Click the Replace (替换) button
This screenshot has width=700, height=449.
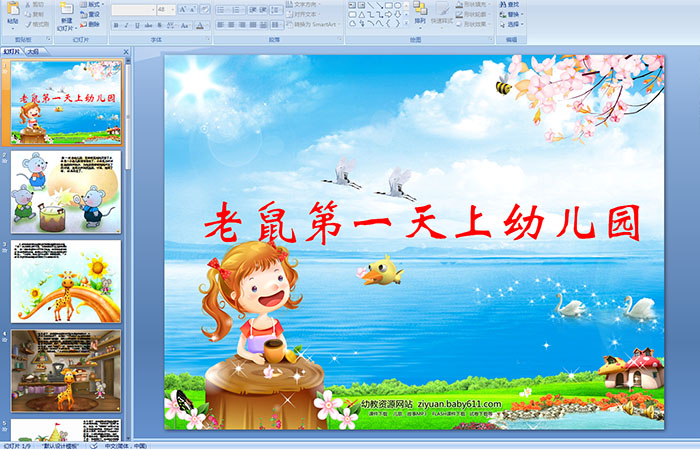[512, 15]
